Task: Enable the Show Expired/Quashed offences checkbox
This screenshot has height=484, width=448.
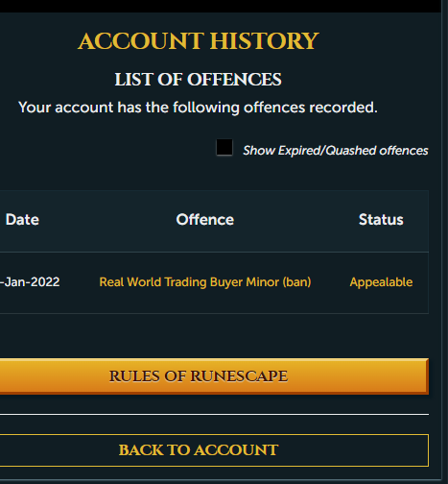Action: click(x=224, y=147)
